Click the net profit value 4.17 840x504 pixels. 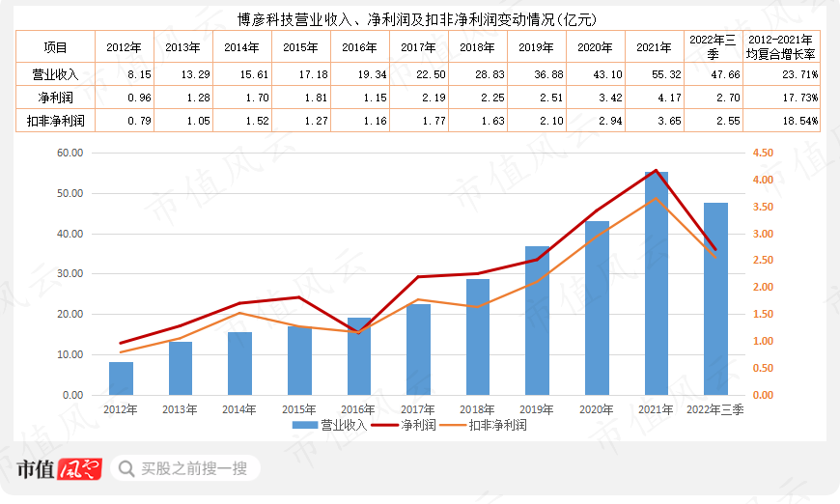pos(670,98)
